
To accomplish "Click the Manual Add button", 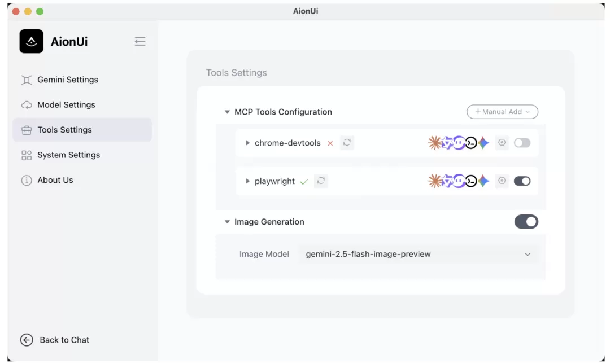I will (x=502, y=112).
